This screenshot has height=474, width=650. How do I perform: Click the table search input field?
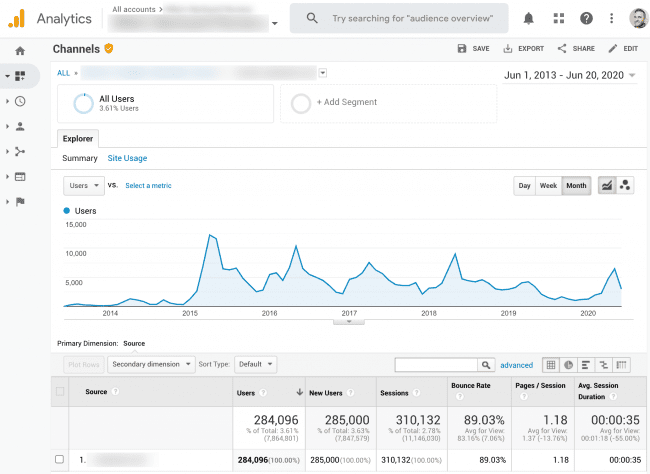(x=436, y=365)
